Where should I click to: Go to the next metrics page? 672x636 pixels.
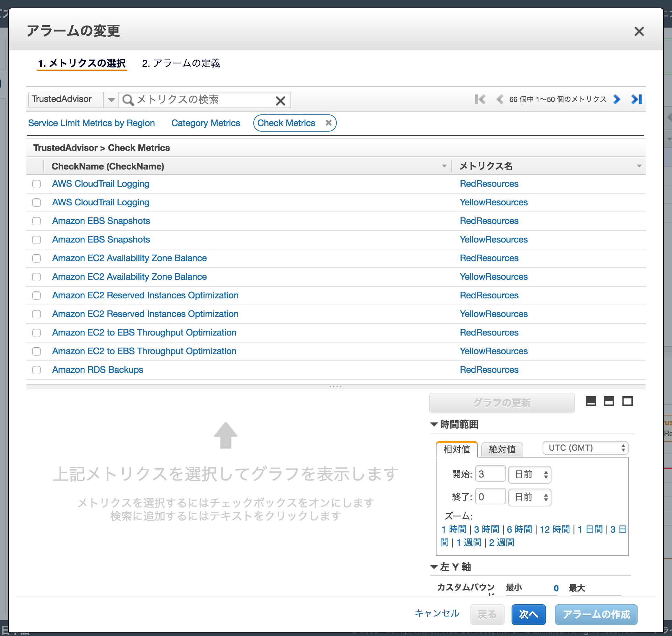[x=616, y=100]
